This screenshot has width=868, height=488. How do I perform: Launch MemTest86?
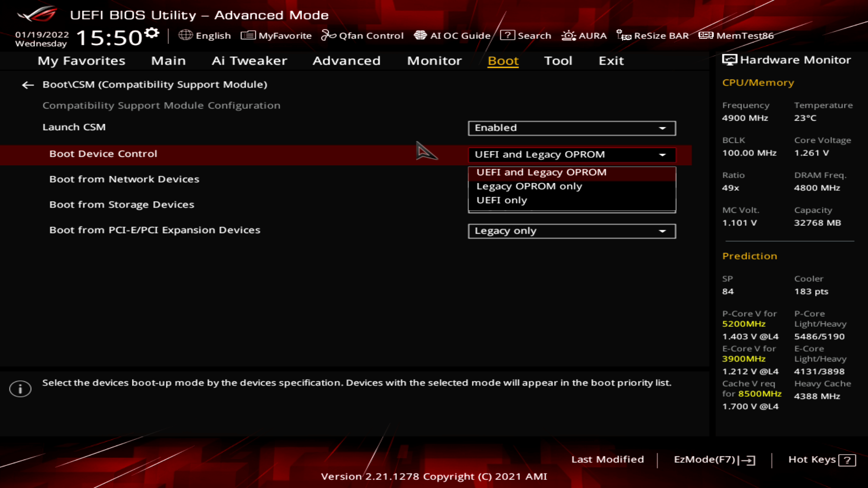pyautogui.click(x=737, y=36)
